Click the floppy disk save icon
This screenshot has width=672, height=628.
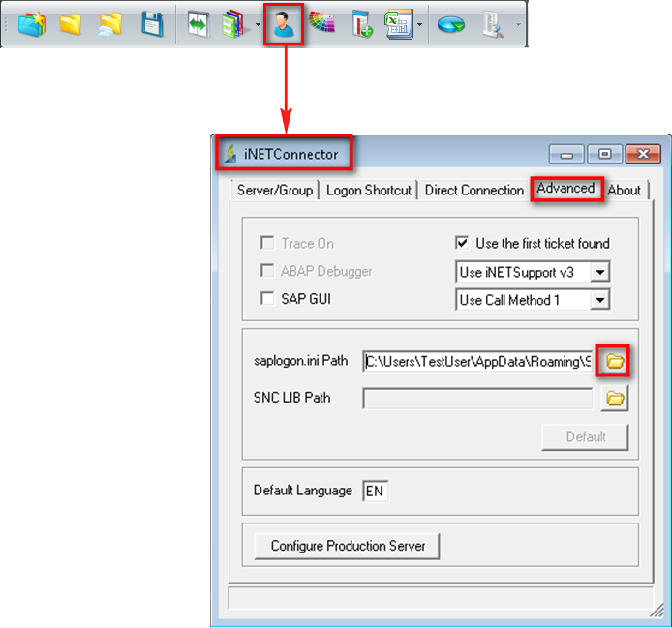152,24
